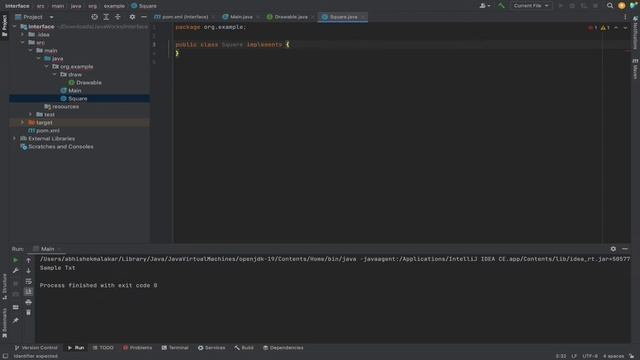
Task: Rerun Main with green play icon
Action: click(16, 260)
